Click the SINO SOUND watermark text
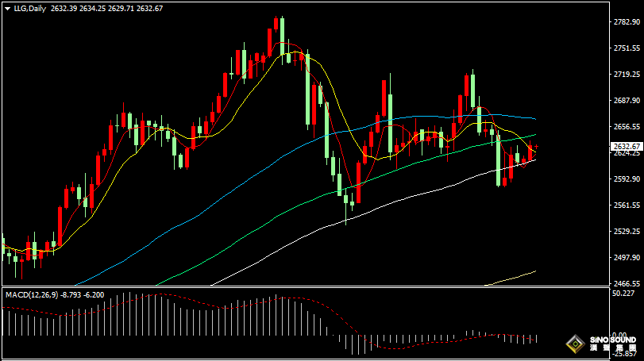644x361 pixels. [x=613, y=340]
